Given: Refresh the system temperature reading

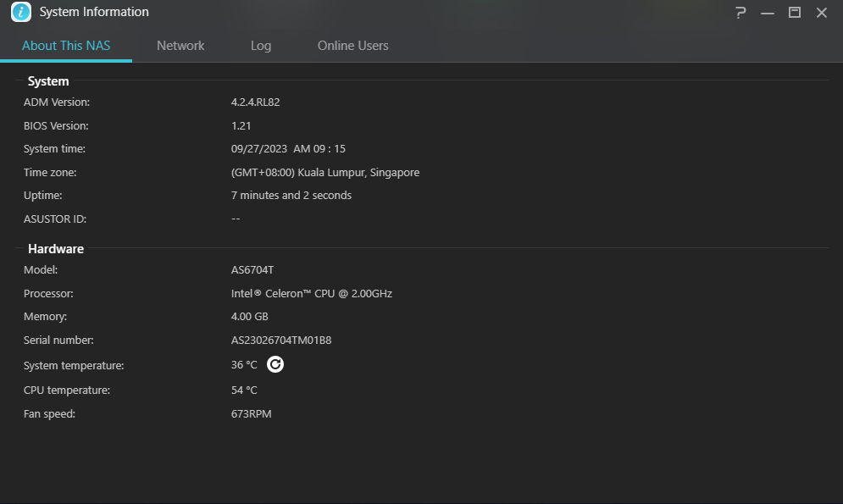Looking at the screenshot, I should (x=275, y=364).
